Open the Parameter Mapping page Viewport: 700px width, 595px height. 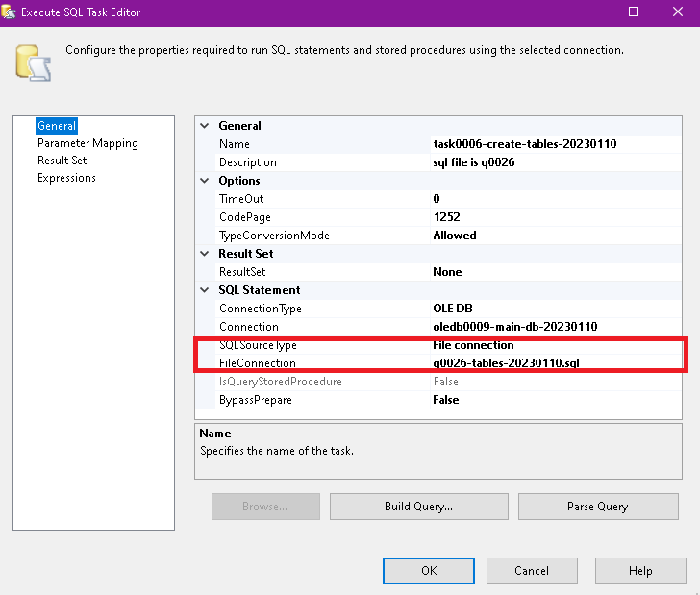click(87, 143)
